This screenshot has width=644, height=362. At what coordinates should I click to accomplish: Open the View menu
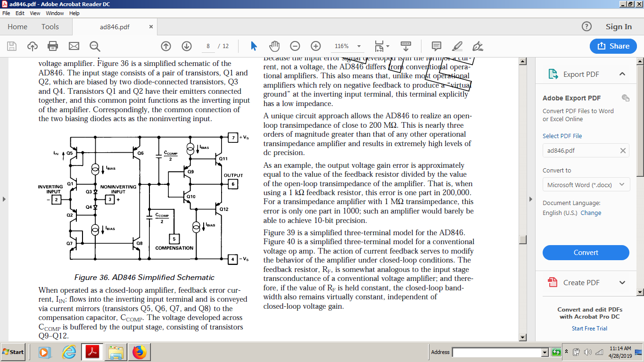pyautogui.click(x=35, y=13)
